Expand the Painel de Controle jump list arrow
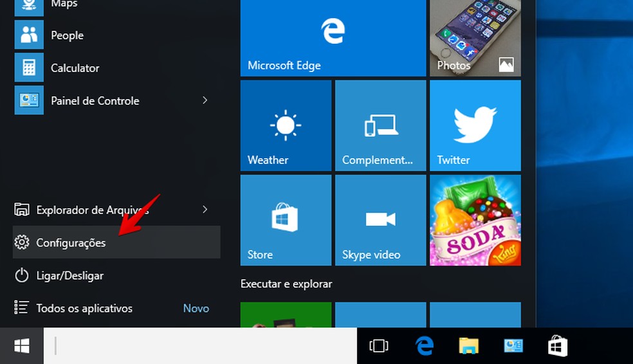633x364 pixels. tap(205, 100)
